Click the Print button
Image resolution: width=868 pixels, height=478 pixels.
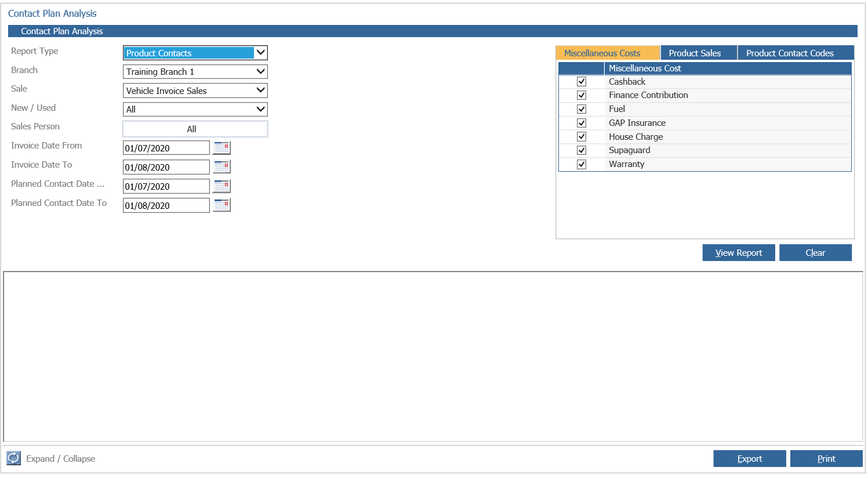click(826, 458)
